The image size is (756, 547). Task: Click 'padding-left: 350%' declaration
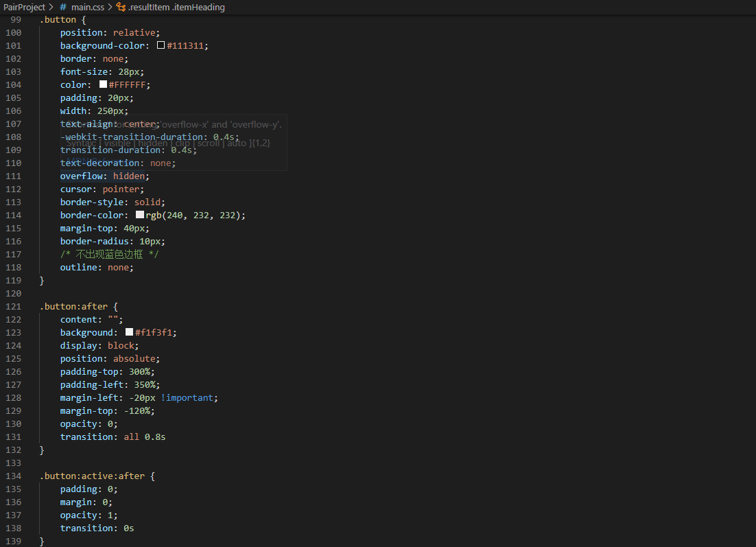(x=110, y=384)
